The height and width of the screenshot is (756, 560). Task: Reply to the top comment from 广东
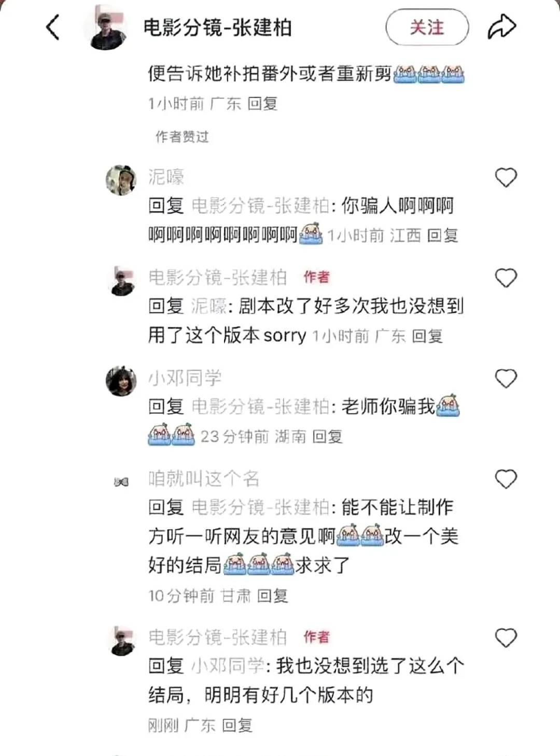[262, 104]
